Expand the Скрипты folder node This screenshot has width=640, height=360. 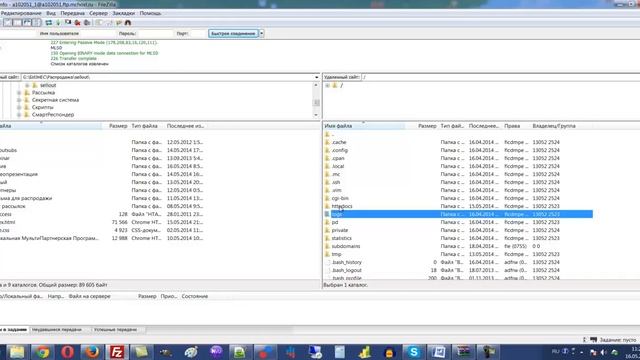(x=19, y=107)
